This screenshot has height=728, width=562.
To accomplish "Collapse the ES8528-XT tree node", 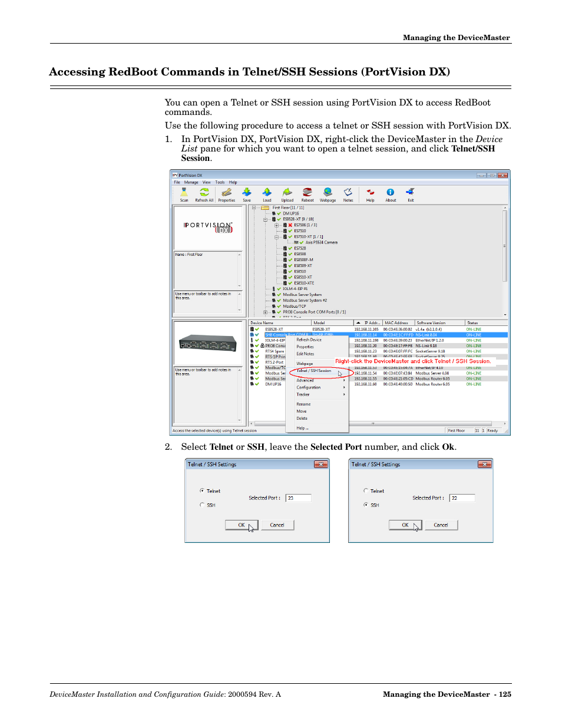I will tap(266, 219).
